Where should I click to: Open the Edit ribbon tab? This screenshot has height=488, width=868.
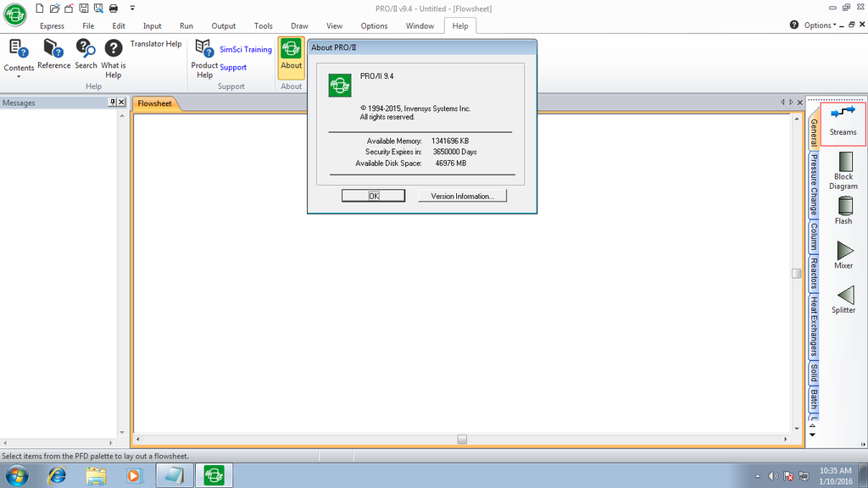(119, 26)
